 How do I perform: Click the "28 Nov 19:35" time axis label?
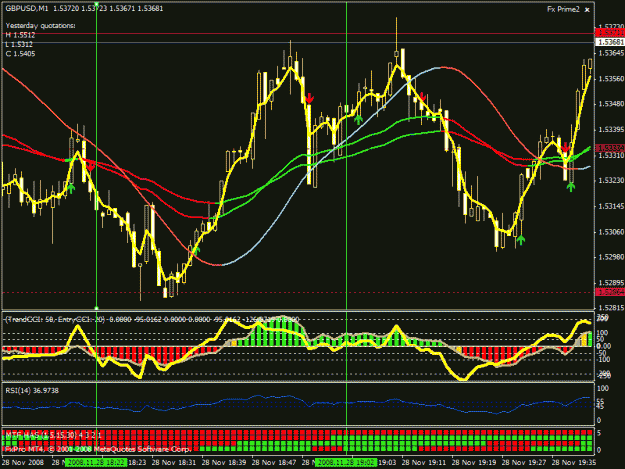574,463
